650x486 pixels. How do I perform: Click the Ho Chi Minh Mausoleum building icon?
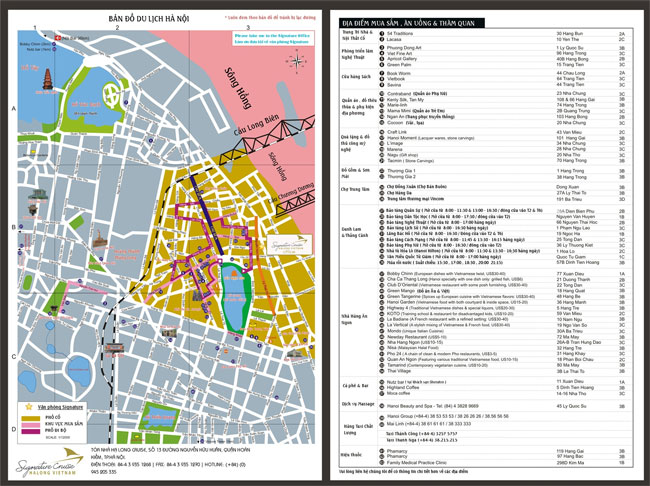pyautogui.click(x=37, y=195)
